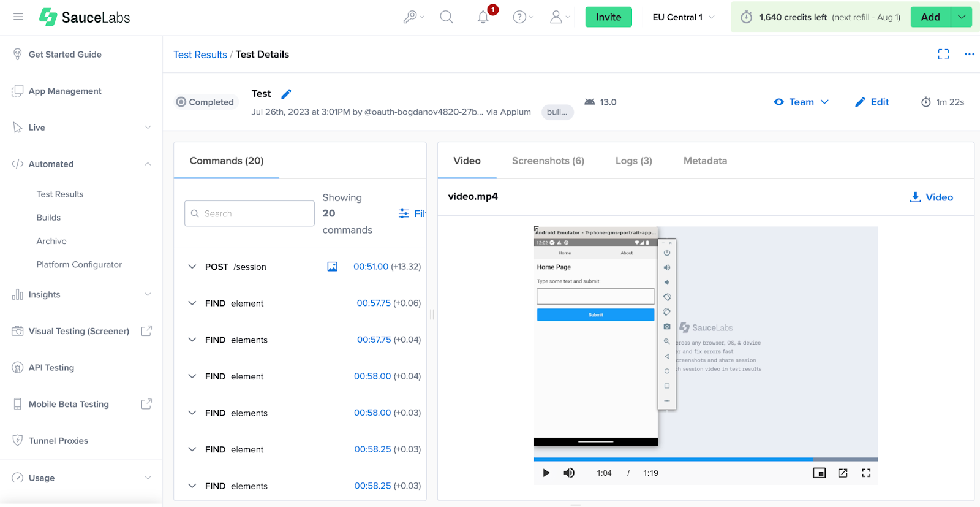
Task: Click the SauceLabs logo
Action: [85, 17]
